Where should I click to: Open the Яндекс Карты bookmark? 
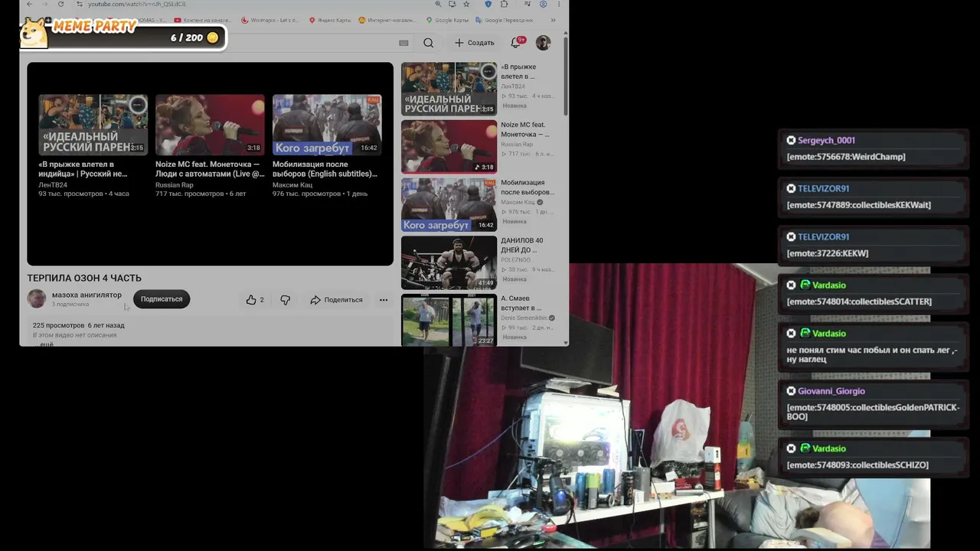pos(330,20)
